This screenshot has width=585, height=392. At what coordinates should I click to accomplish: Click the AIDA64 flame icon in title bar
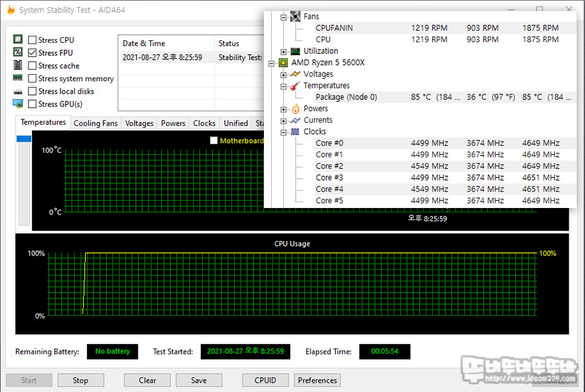point(11,10)
